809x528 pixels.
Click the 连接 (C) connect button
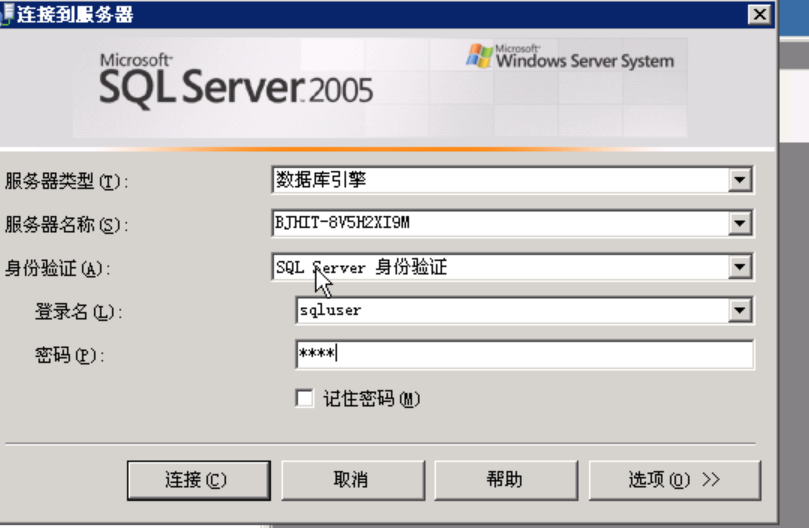pyautogui.click(x=199, y=480)
